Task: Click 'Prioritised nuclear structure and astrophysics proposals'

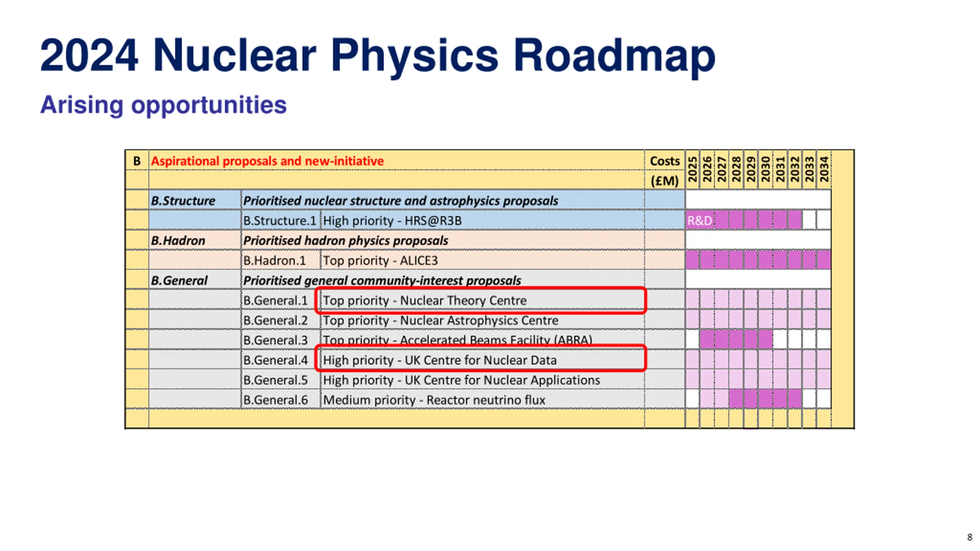Action: tap(400, 201)
